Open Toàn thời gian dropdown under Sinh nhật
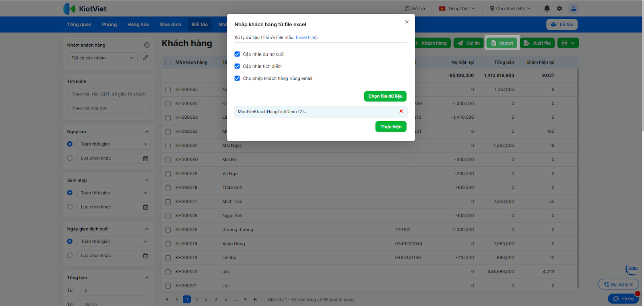 click(x=114, y=193)
